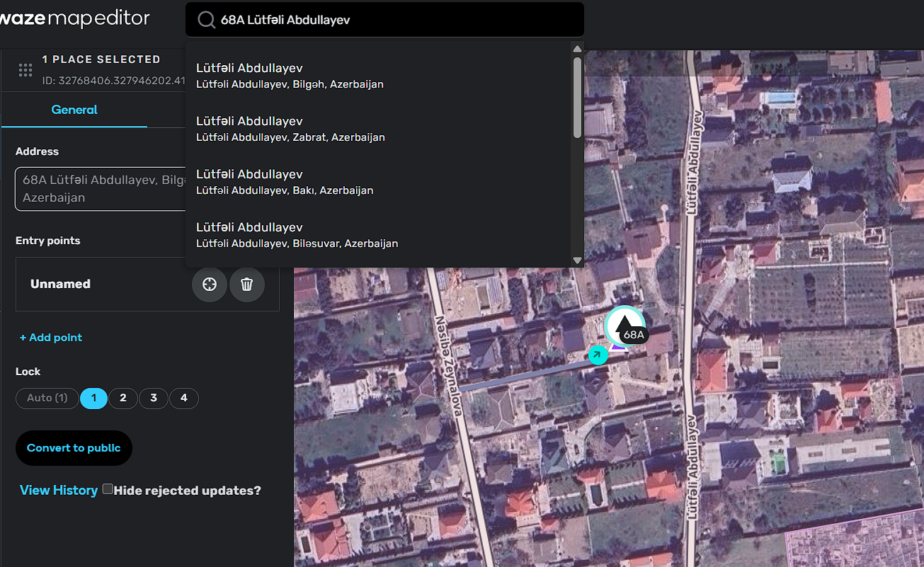Click the grid drag handle icon beside Place Selected
This screenshot has width=924, height=567.
pyautogui.click(x=25, y=69)
